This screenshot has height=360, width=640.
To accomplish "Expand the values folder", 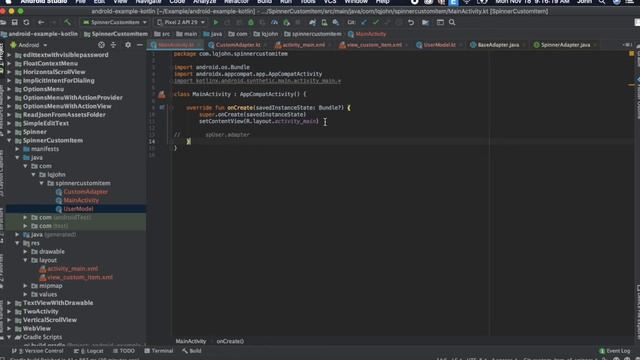I will pyautogui.click(x=25, y=295).
